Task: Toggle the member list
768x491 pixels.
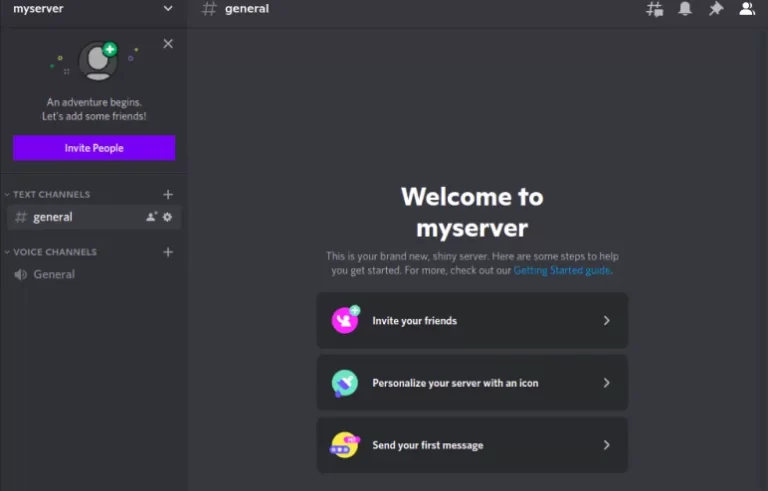Action: pyautogui.click(x=746, y=9)
